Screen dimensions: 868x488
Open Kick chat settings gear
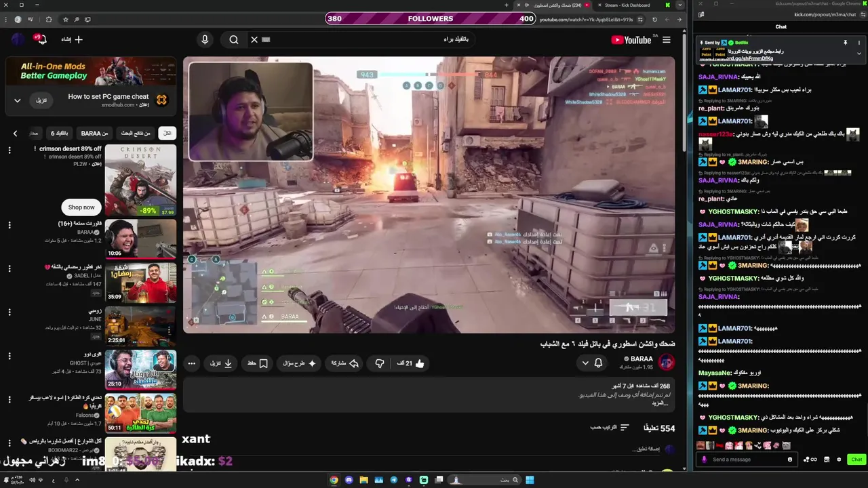(x=839, y=460)
